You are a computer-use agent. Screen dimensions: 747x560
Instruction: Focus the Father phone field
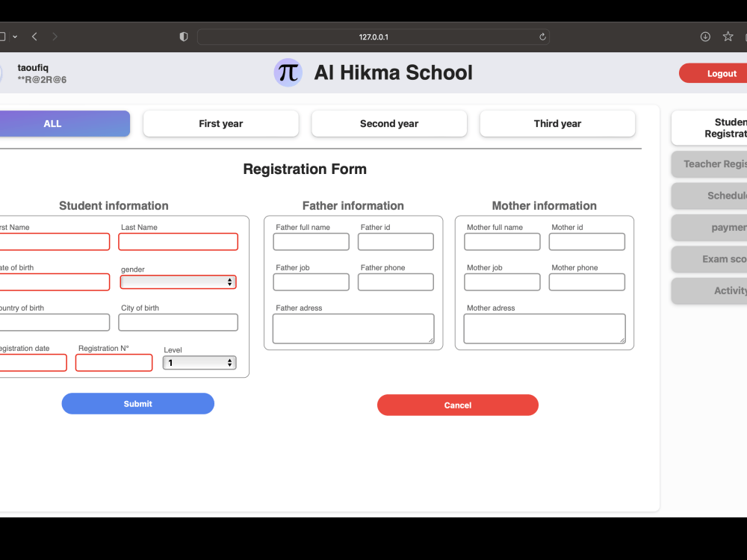point(396,282)
